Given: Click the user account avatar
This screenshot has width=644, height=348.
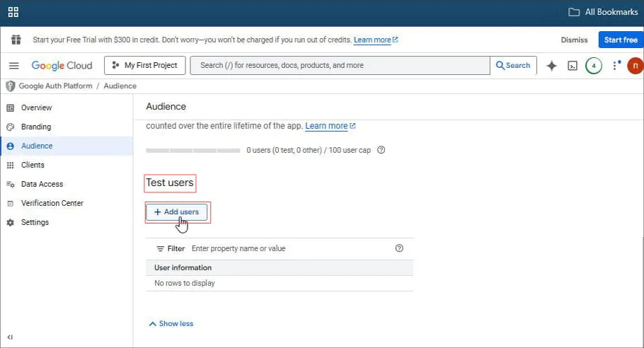Looking at the screenshot, I should coord(635,66).
